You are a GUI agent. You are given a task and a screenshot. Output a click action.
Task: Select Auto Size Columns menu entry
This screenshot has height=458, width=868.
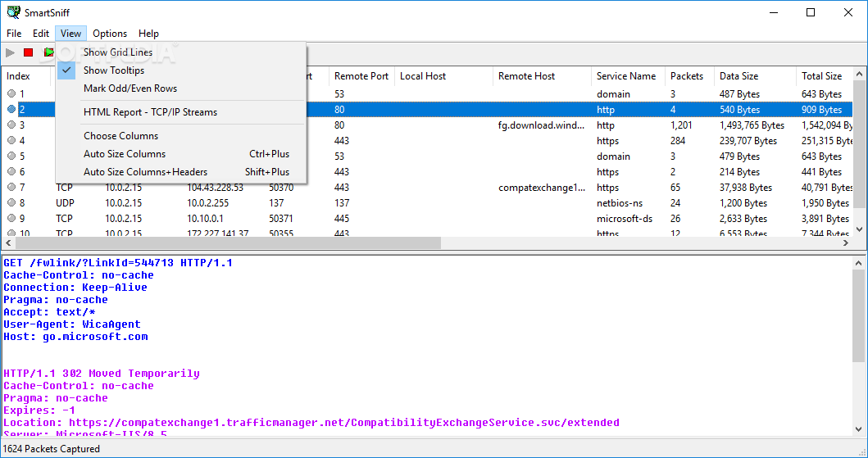coord(181,154)
